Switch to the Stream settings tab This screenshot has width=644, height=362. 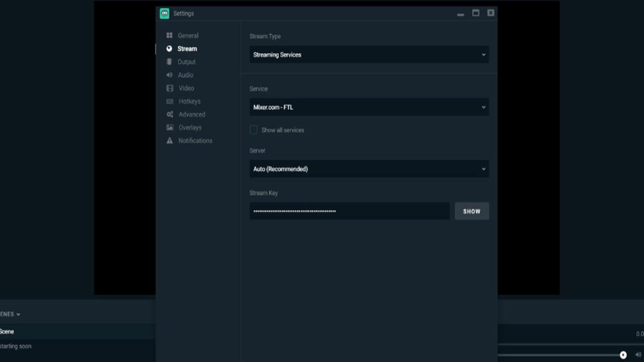pos(186,48)
